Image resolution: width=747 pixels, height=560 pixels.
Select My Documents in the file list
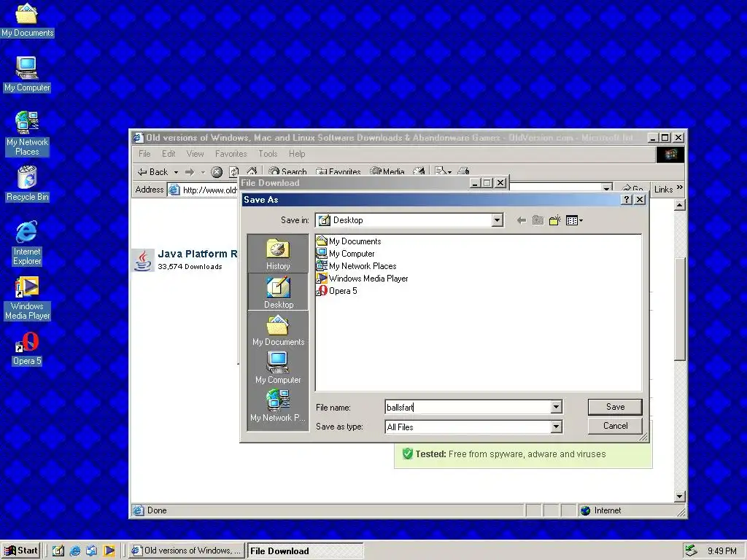pos(349,241)
